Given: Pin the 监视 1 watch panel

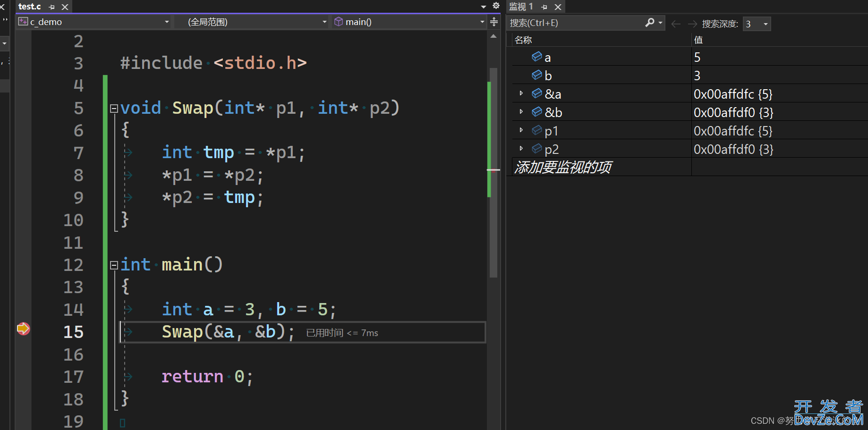Looking at the screenshot, I should click(545, 7).
